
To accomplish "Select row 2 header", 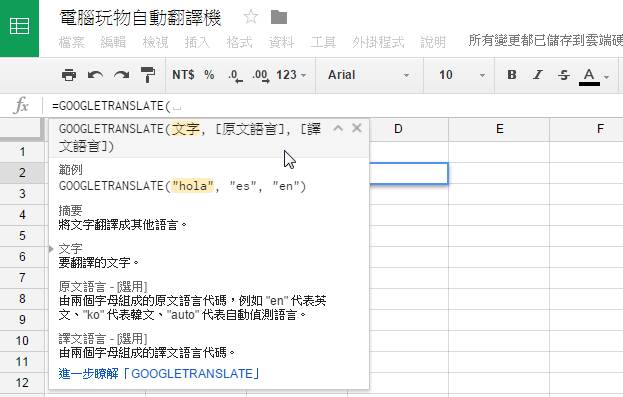I will pyautogui.click(x=22, y=172).
